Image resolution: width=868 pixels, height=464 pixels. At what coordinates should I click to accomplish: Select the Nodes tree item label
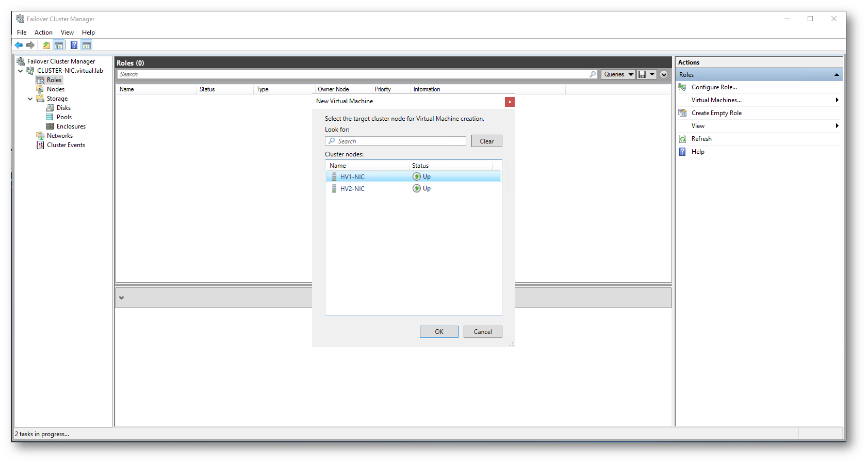click(56, 89)
